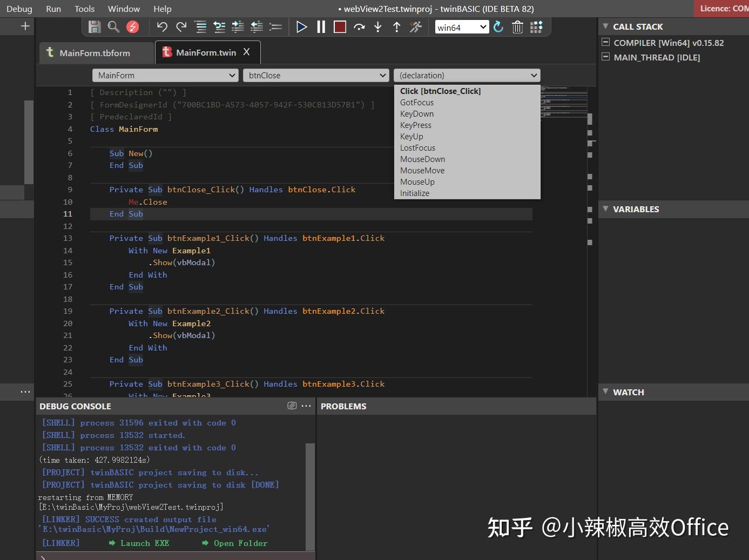Step out of the current procedure

pyautogui.click(x=396, y=27)
